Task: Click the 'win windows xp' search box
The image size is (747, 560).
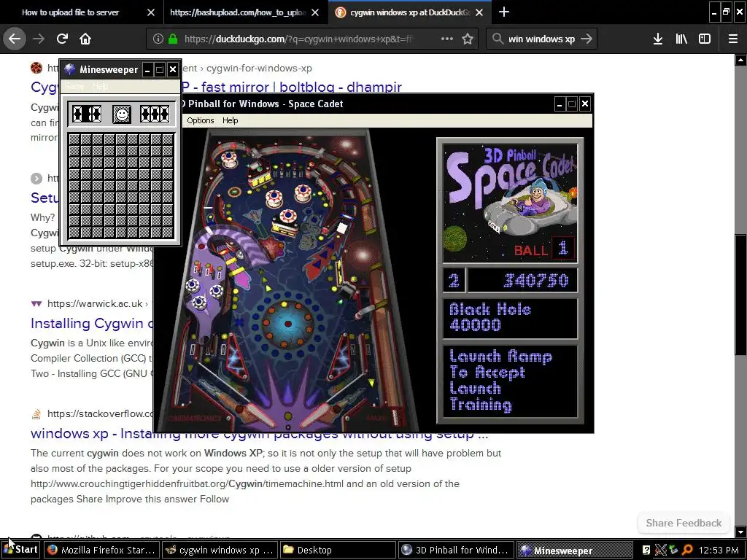Action: coord(542,39)
